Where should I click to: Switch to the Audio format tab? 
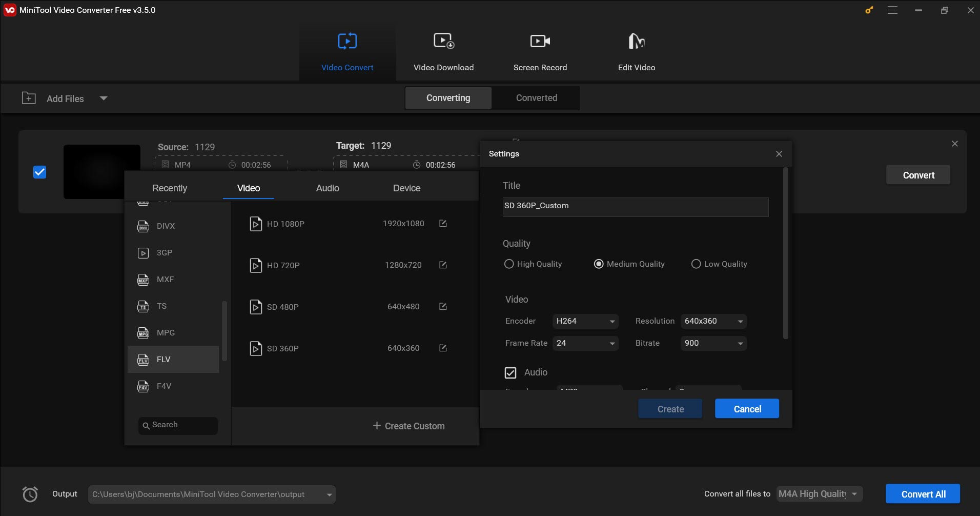pos(328,188)
